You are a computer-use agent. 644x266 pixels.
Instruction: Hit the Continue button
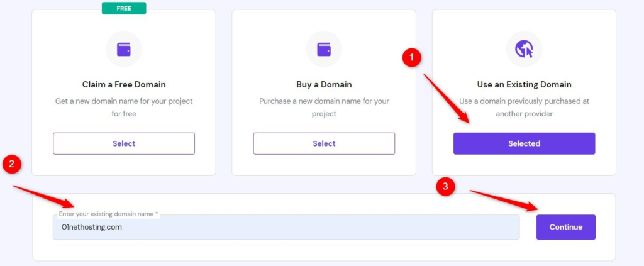coord(565,227)
